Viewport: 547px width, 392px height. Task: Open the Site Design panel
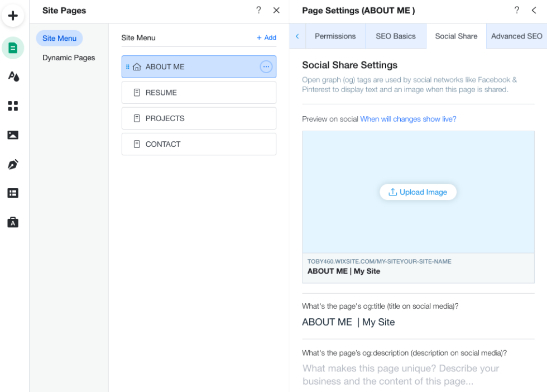(x=13, y=77)
